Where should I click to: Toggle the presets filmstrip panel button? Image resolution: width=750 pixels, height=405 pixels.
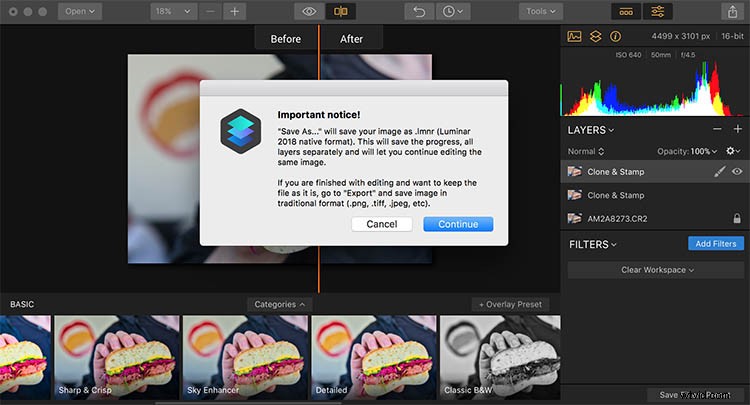pos(626,11)
